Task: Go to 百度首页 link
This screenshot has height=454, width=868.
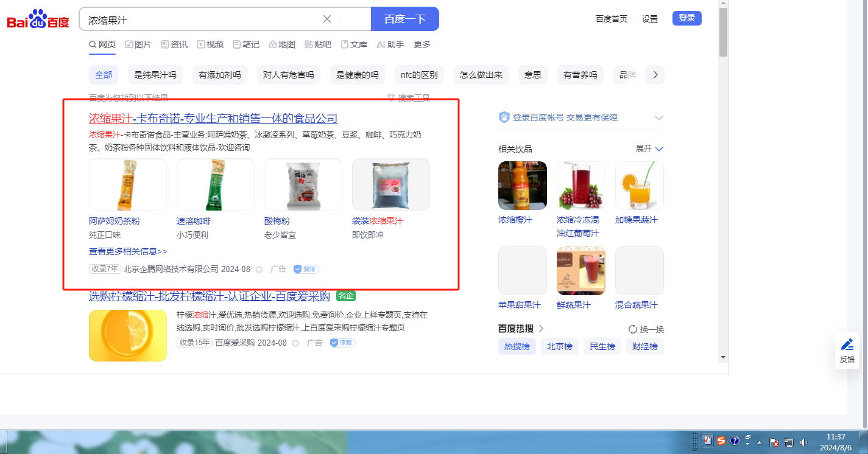Action: pyautogui.click(x=612, y=19)
